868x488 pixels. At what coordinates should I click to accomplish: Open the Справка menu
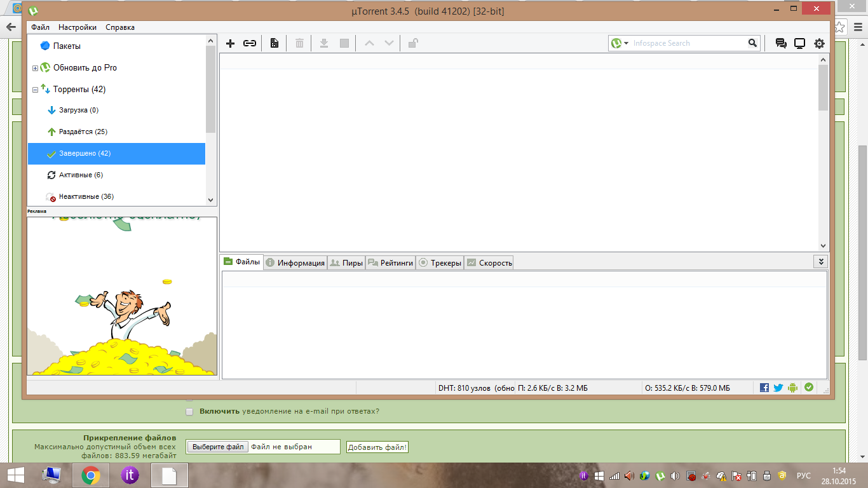(120, 27)
